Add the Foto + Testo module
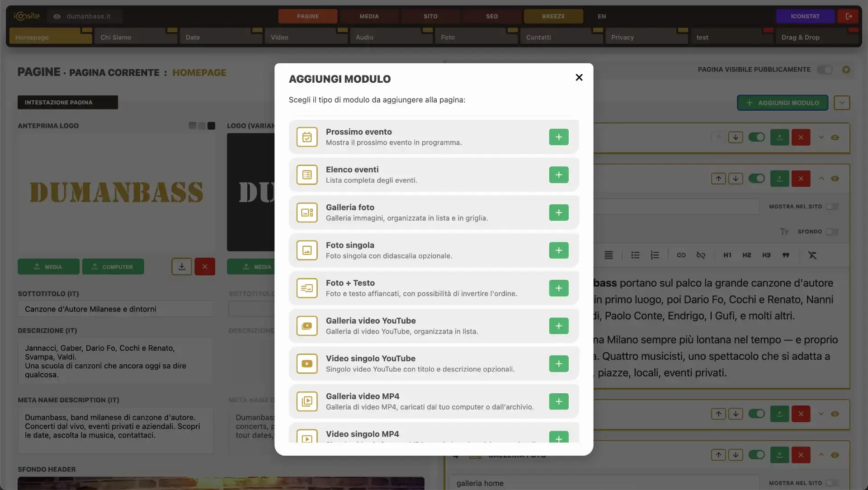 (559, 288)
